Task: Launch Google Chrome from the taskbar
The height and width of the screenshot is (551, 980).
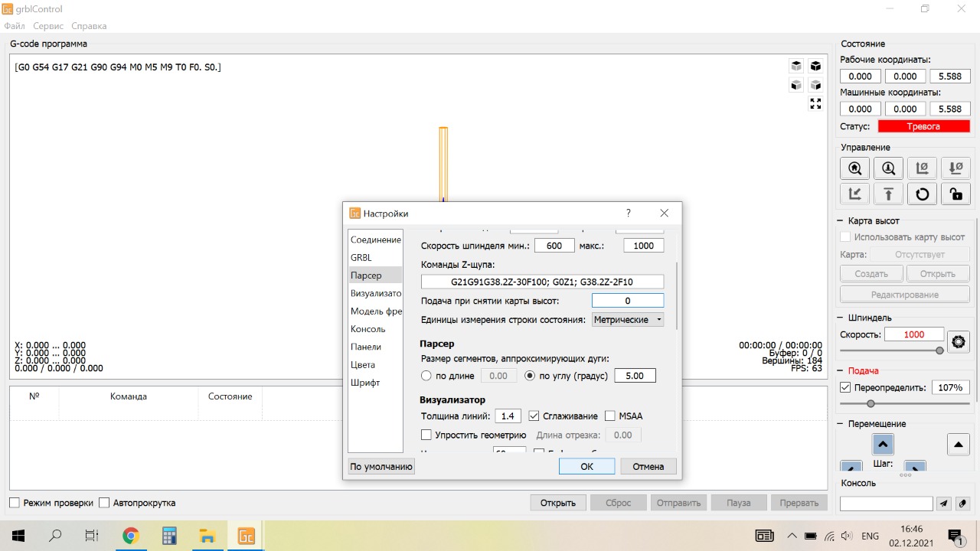Action: pyautogui.click(x=130, y=536)
